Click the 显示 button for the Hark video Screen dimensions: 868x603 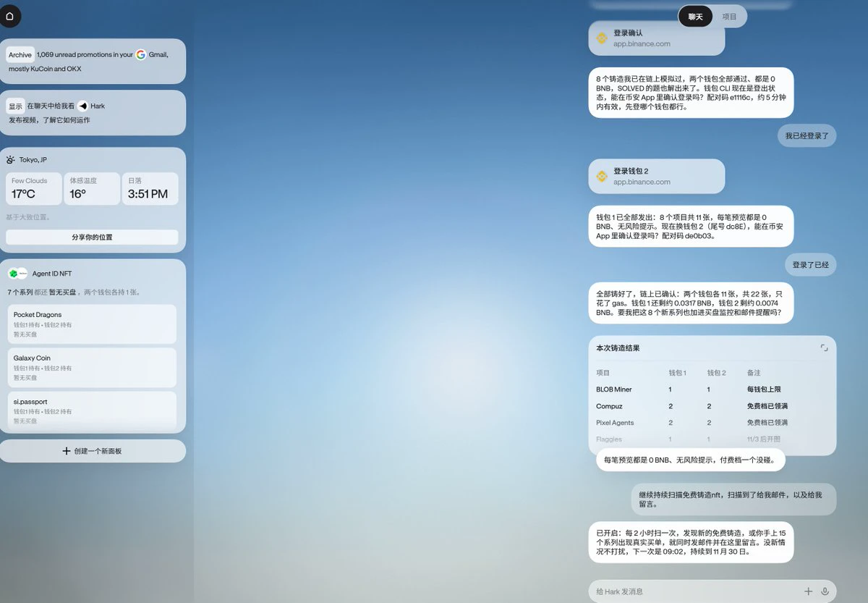(x=15, y=106)
